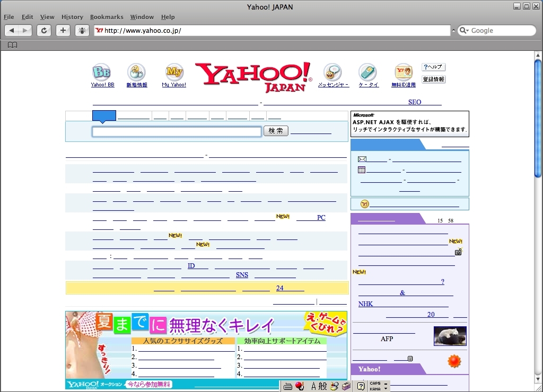Click the orange sun weather icon
Viewport: 543px width, 392px height.
(x=454, y=361)
